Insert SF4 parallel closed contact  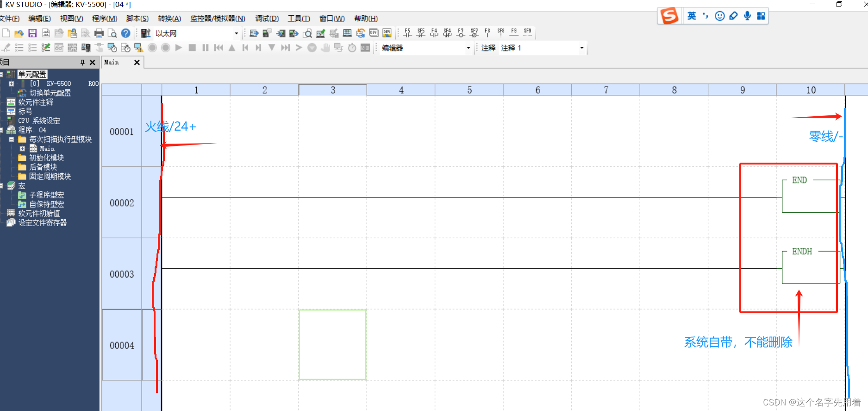(447, 32)
